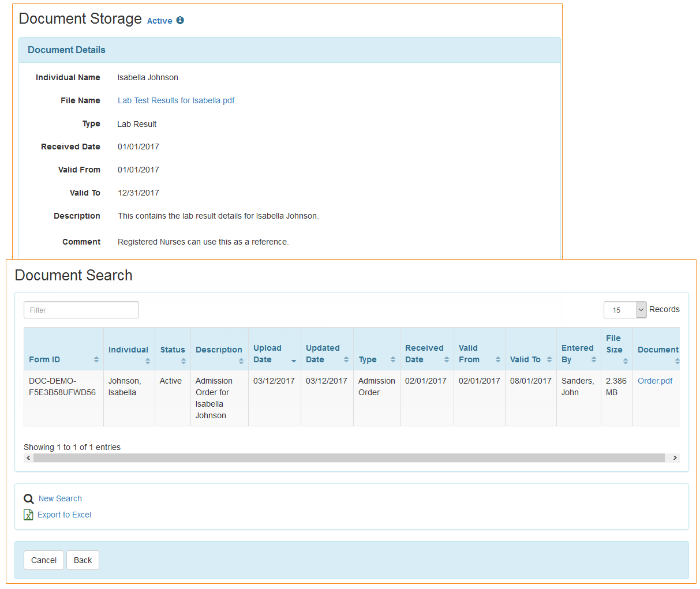The height and width of the screenshot is (589, 700).
Task: Open the Order.pdf document link
Action: [x=655, y=381]
